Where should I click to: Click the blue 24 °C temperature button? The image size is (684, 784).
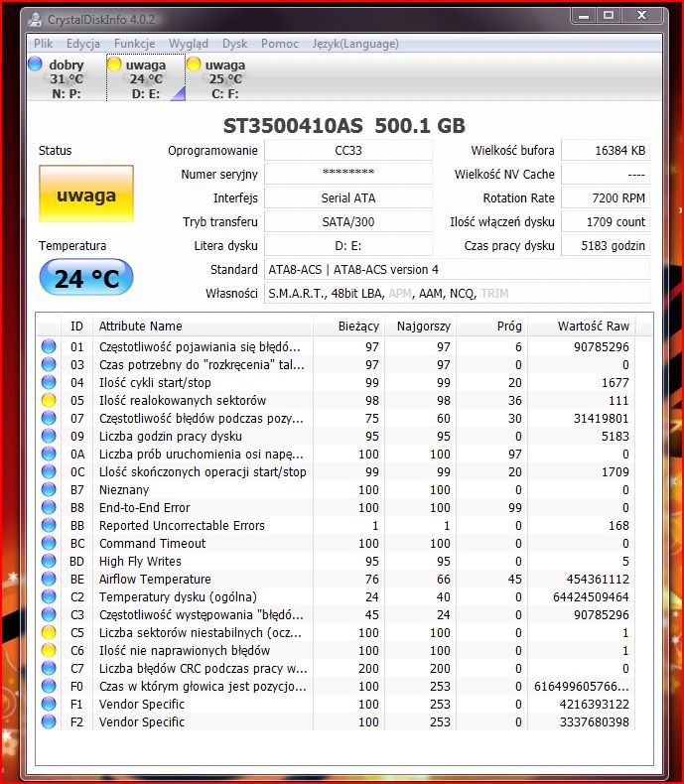86,277
